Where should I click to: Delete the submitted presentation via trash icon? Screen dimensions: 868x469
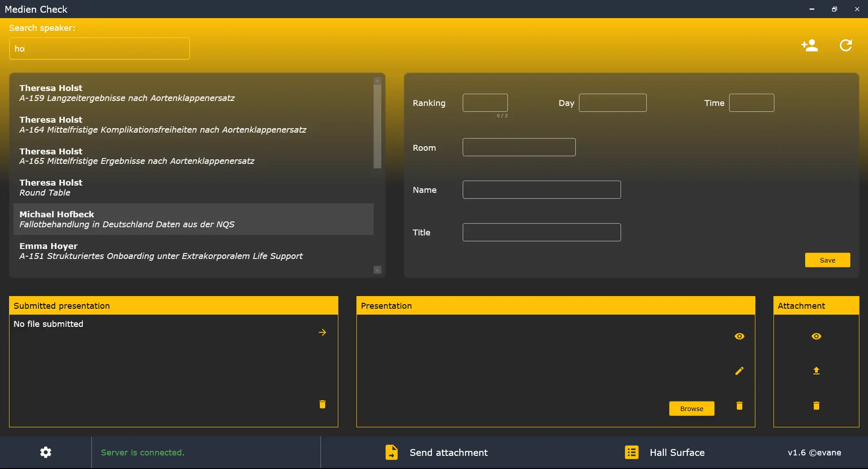322,404
